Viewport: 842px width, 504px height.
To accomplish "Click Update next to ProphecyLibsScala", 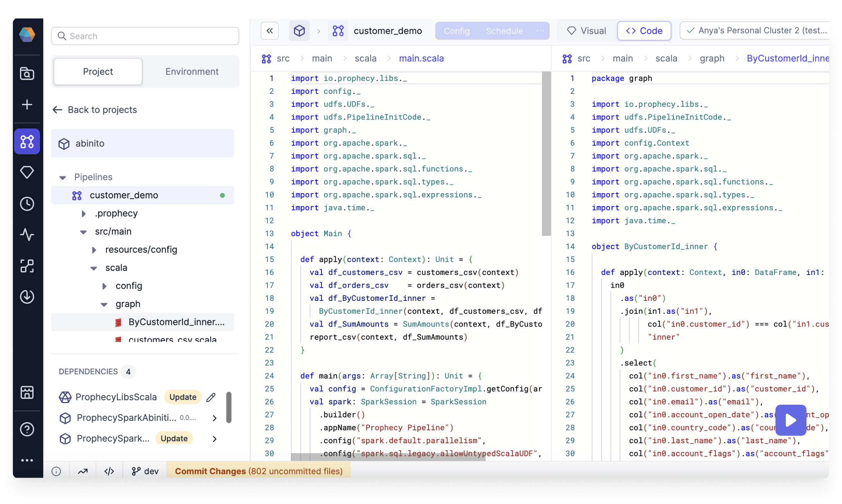I will (183, 397).
